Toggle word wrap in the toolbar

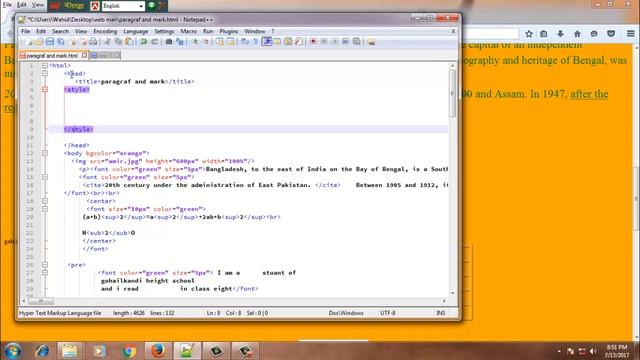(x=244, y=42)
